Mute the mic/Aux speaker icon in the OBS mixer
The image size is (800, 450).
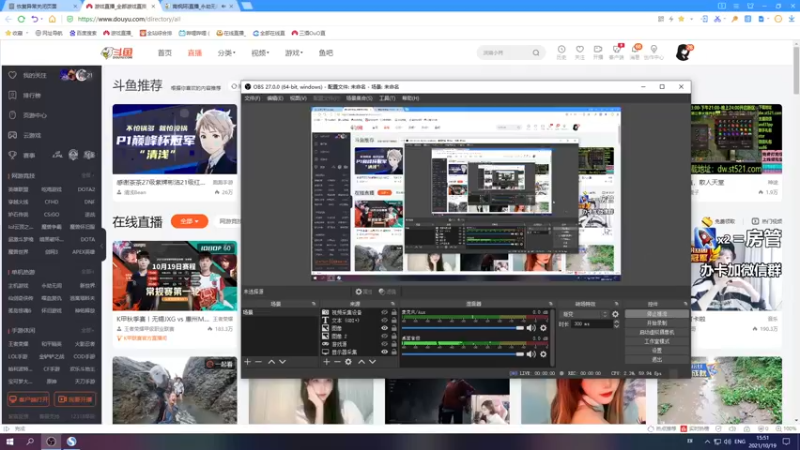[x=531, y=328]
